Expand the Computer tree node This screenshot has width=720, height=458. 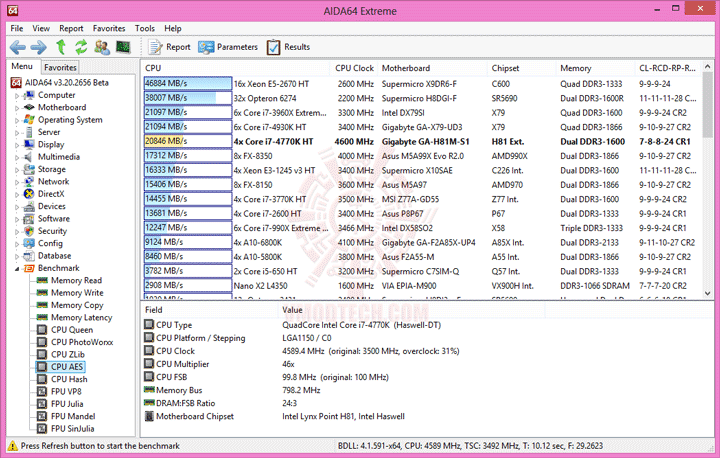tap(17, 96)
